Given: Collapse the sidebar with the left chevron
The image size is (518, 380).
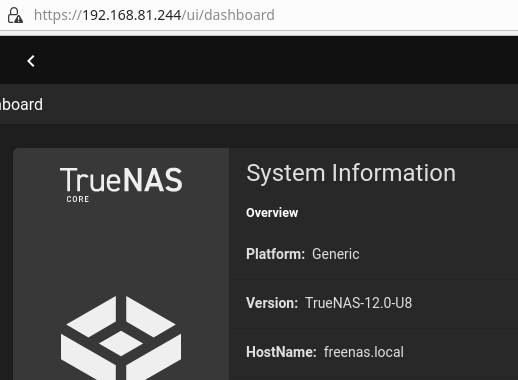Looking at the screenshot, I should coord(31,61).
